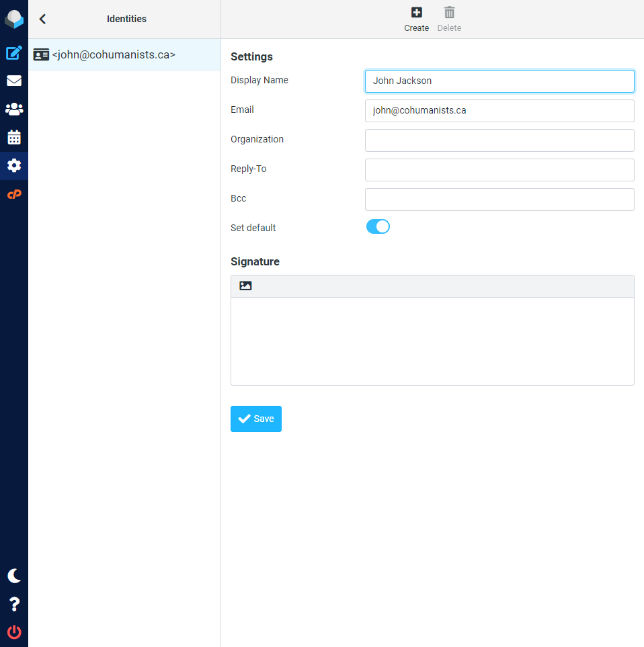Open the Contacts people icon
This screenshot has height=647, width=644.
point(14,109)
